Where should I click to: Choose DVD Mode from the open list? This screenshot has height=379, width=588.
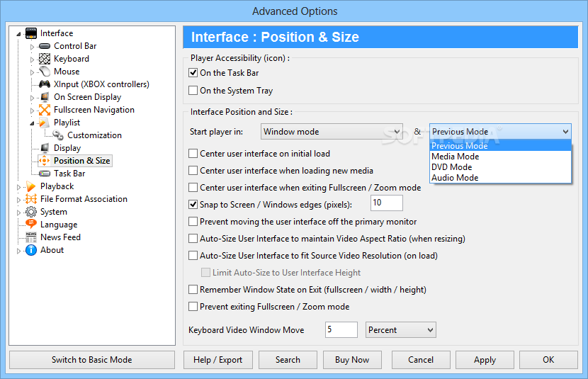pyautogui.click(x=451, y=167)
